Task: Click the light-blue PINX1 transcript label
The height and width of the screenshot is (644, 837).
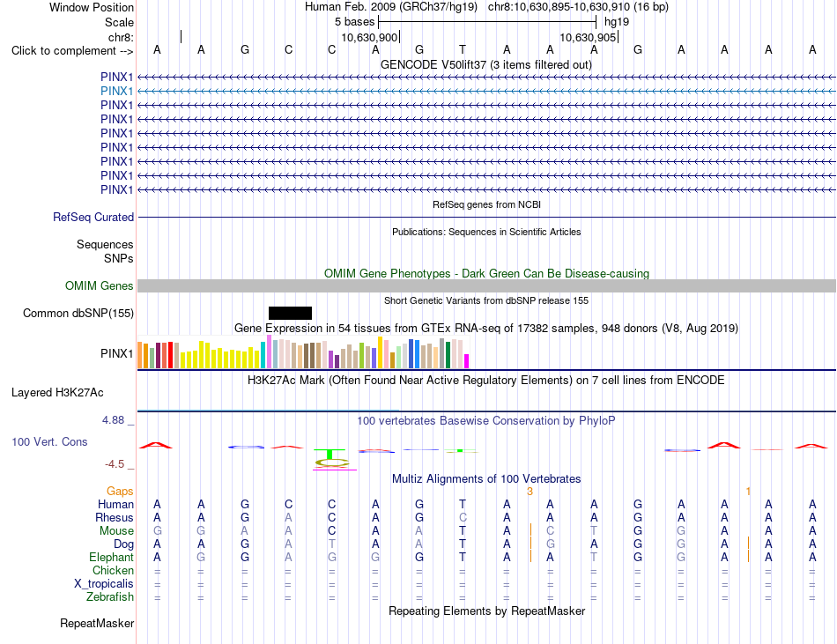Action: (x=116, y=92)
